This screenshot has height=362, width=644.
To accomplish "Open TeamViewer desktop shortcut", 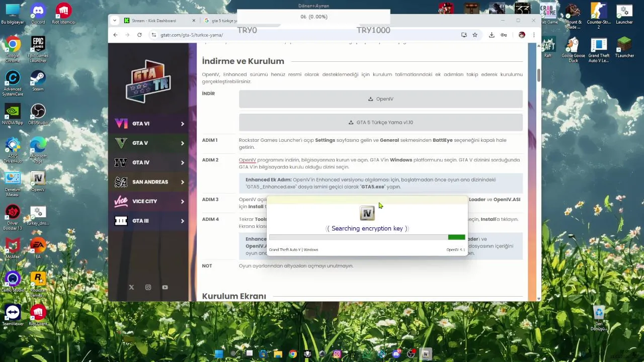I will pyautogui.click(x=13, y=315).
